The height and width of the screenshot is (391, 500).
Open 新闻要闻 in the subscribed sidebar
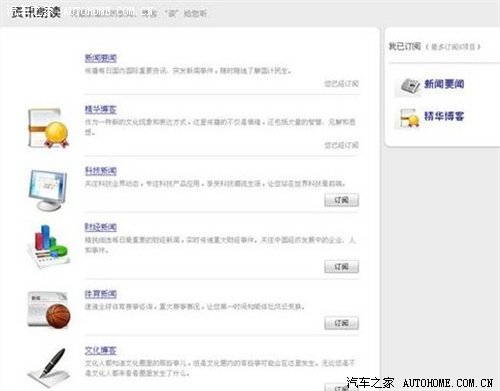(444, 84)
